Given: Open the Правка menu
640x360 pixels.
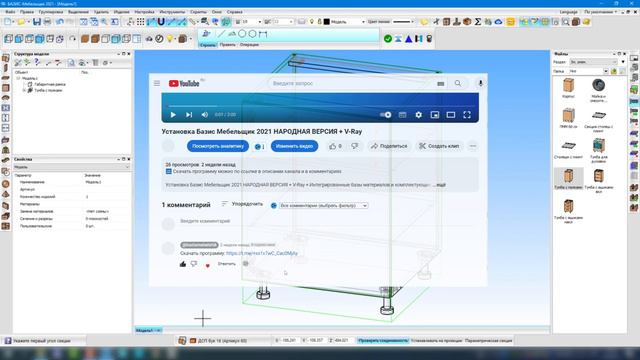Looking at the screenshot, I should pos(27,12).
